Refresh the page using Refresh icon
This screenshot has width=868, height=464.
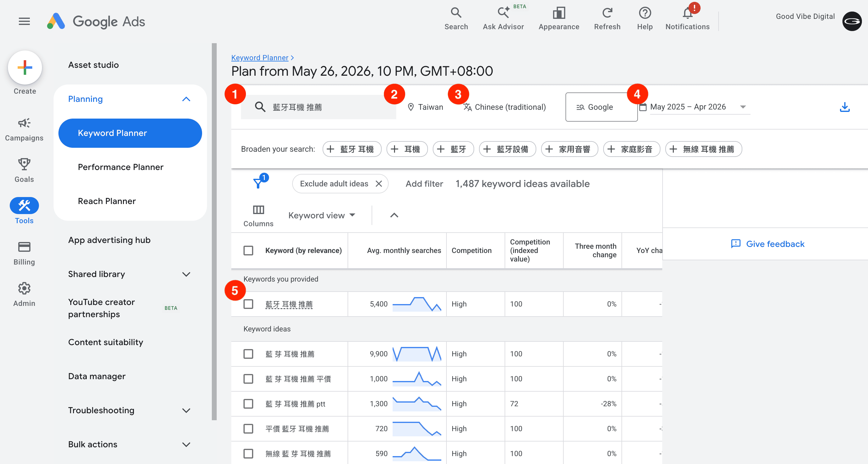click(x=607, y=19)
